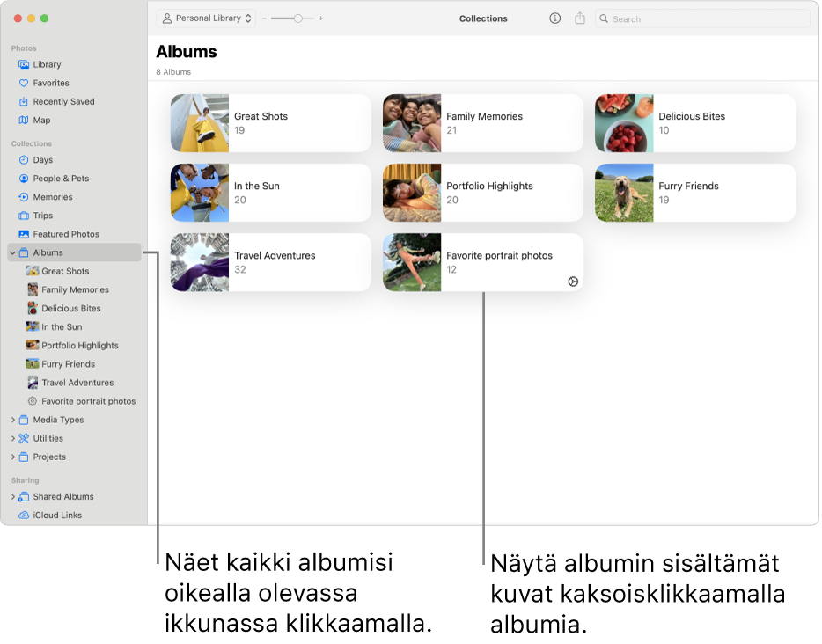Expand the Media Types section
This screenshot has height=644, width=822.
(x=12, y=420)
